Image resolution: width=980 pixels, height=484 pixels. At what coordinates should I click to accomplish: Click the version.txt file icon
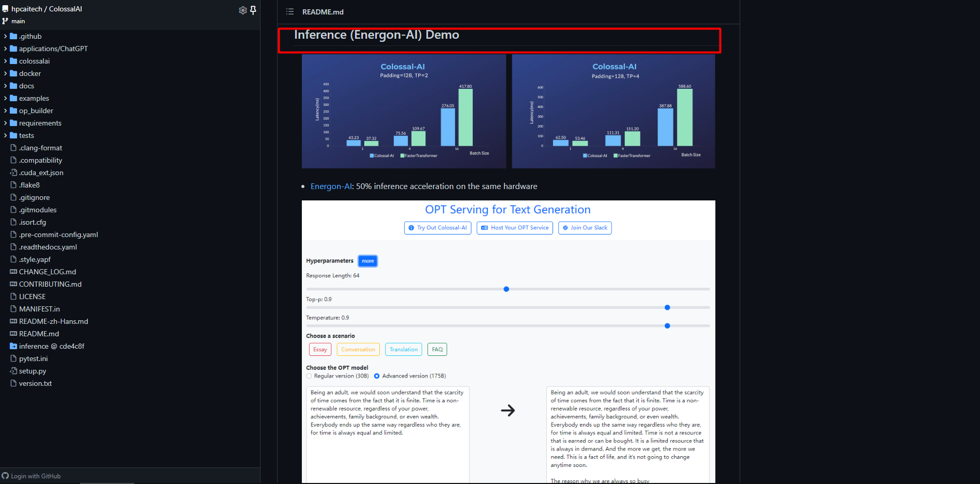[x=13, y=383]
